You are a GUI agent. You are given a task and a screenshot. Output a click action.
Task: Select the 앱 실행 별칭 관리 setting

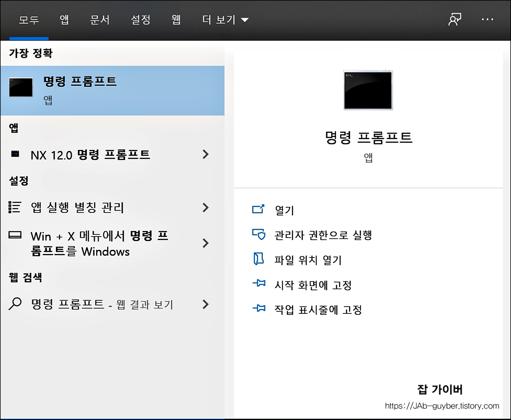coord(112,208)
